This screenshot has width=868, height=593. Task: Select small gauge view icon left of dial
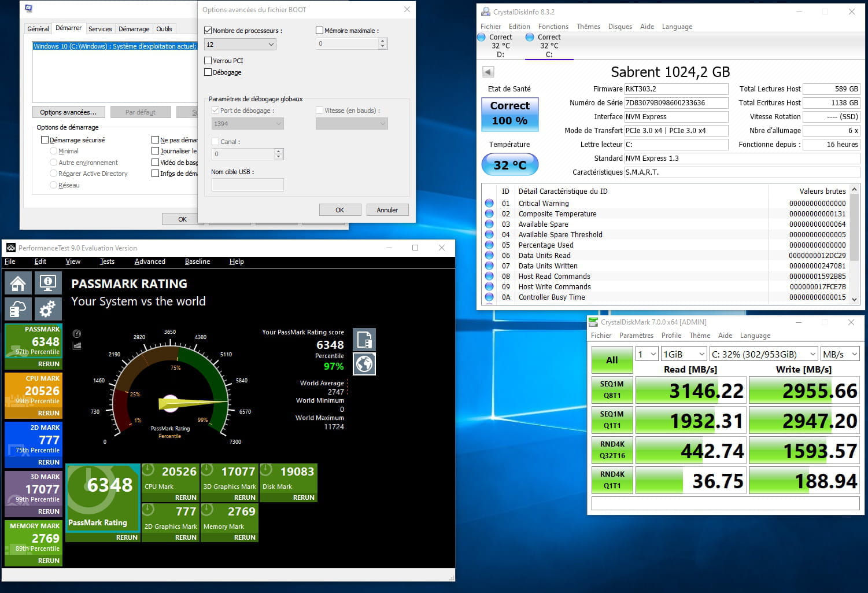pos(77,334)
